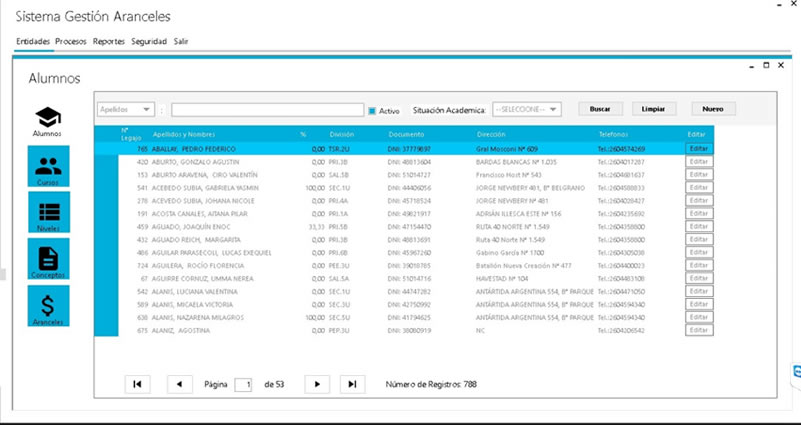Viewport: 801px width, 426px height.
Task: Open the Reportes menu
Action: tap(109, 41)
